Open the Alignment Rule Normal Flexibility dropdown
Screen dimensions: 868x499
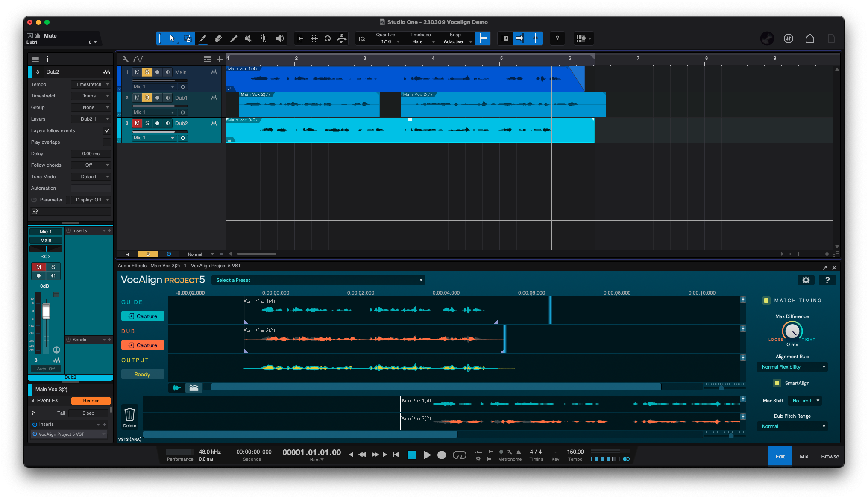(793, 367)
